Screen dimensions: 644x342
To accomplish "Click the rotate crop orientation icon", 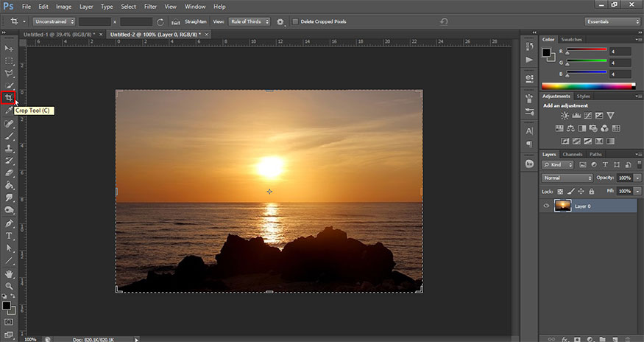I will [x=160, y=22].
